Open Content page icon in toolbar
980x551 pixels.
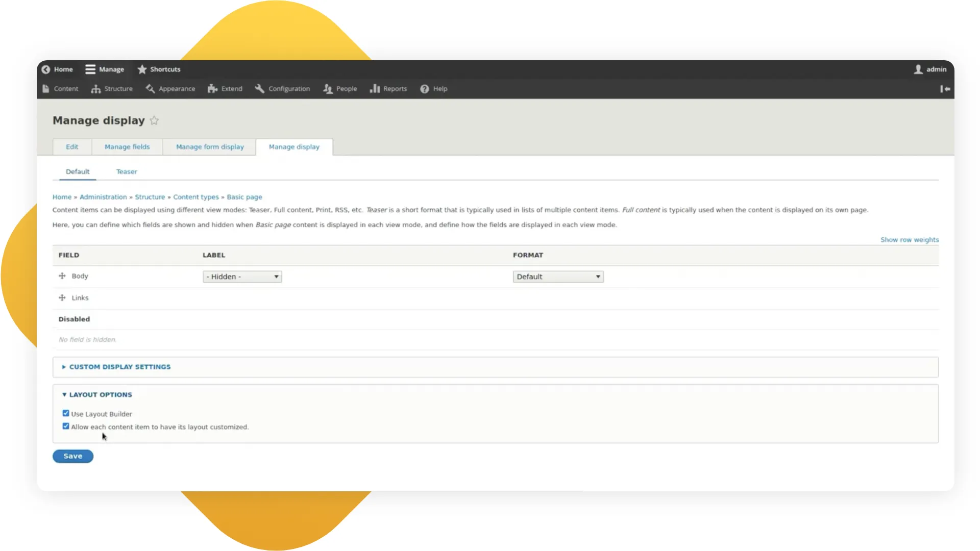pos(46,89)
